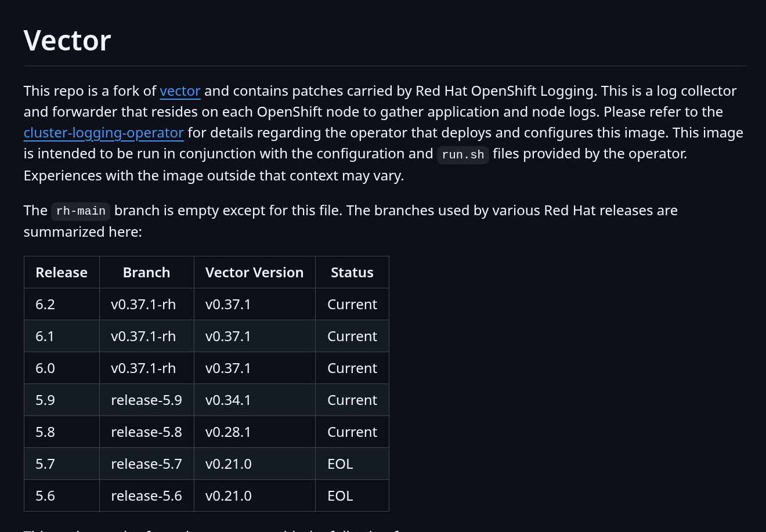Open the vector upstream link
The width and height of the screenshot is (766, 532).
point(180,91)
